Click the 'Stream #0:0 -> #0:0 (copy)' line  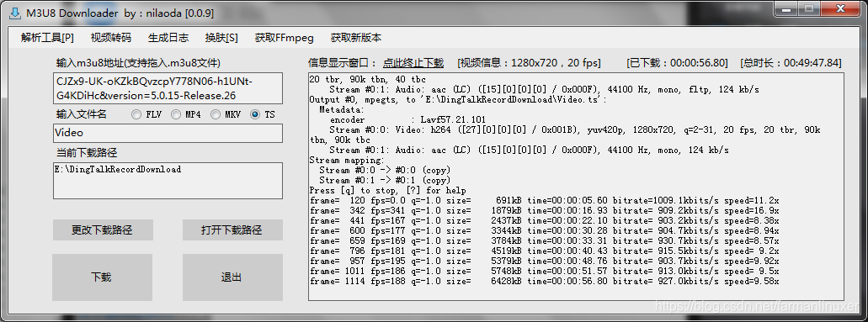pos(385,170)
